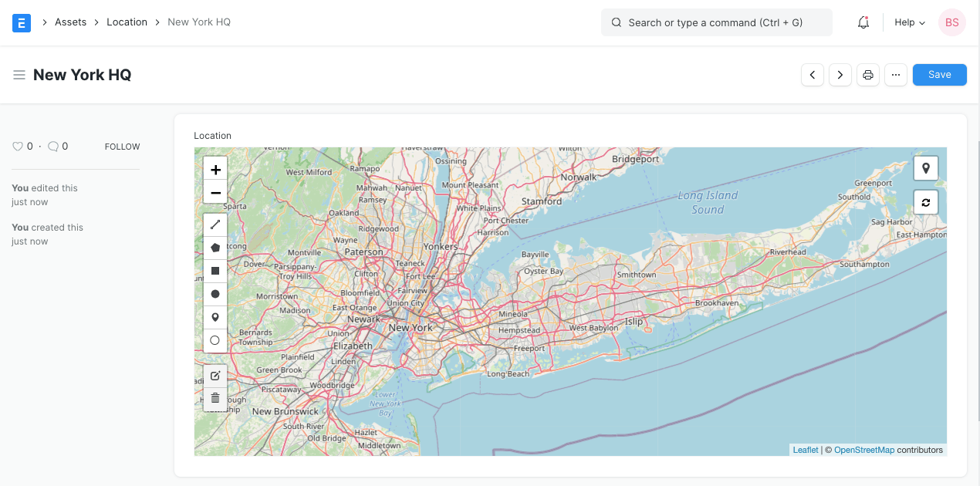
Task: Go to the Location list via breadcrumb
Action: point(127,22)
